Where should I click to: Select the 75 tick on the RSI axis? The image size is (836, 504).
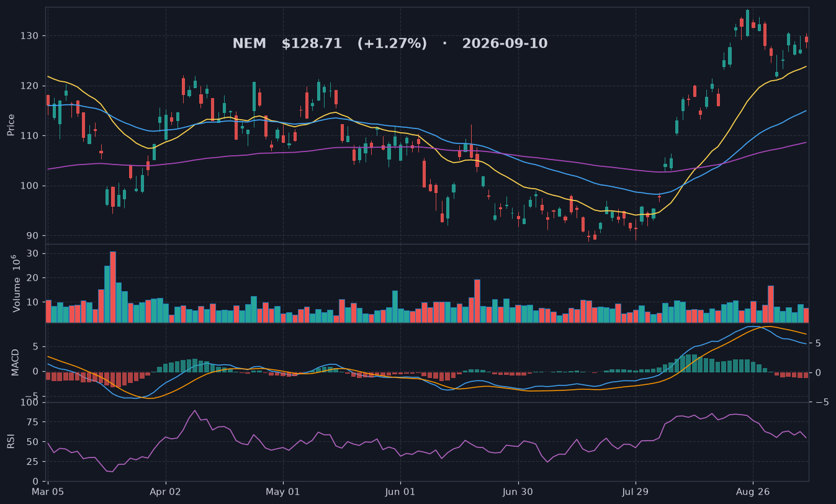pos(33,422)
